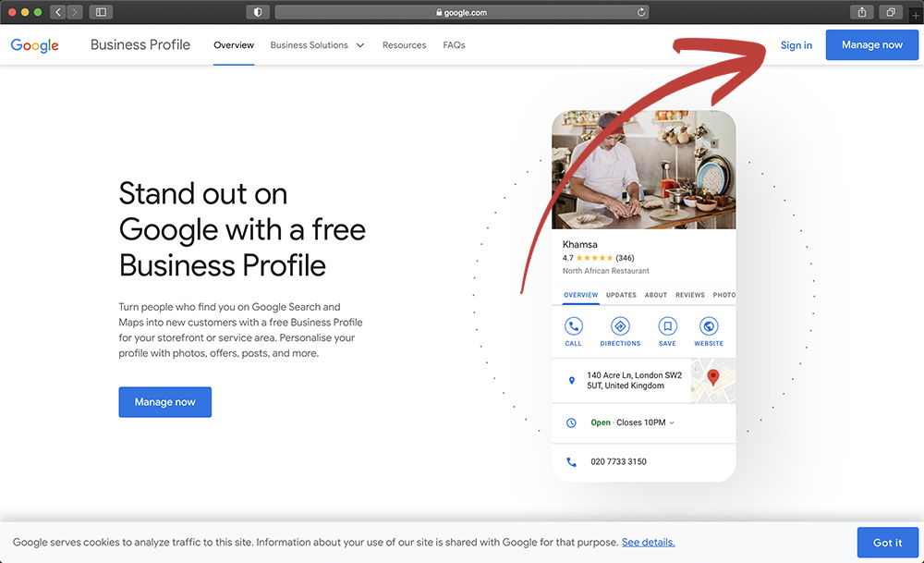Viewport: 924px width, 563px height.
Task: Click the 140 Acre Ln address text
Action: tap(634, 380)
